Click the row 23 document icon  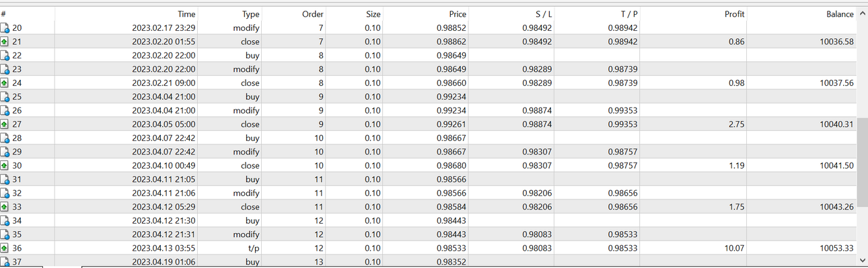point(5,69)
